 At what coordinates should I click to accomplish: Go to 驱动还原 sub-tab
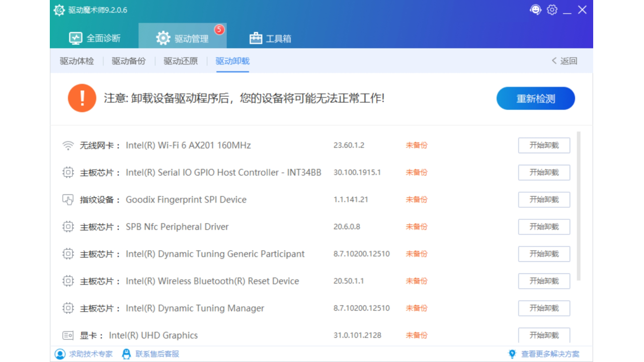(181, 61)
